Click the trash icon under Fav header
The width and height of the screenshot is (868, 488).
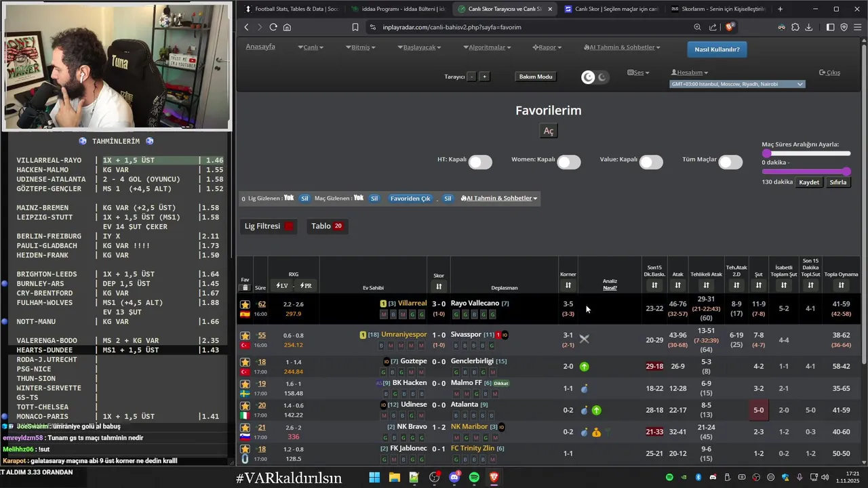click(245, 287)
